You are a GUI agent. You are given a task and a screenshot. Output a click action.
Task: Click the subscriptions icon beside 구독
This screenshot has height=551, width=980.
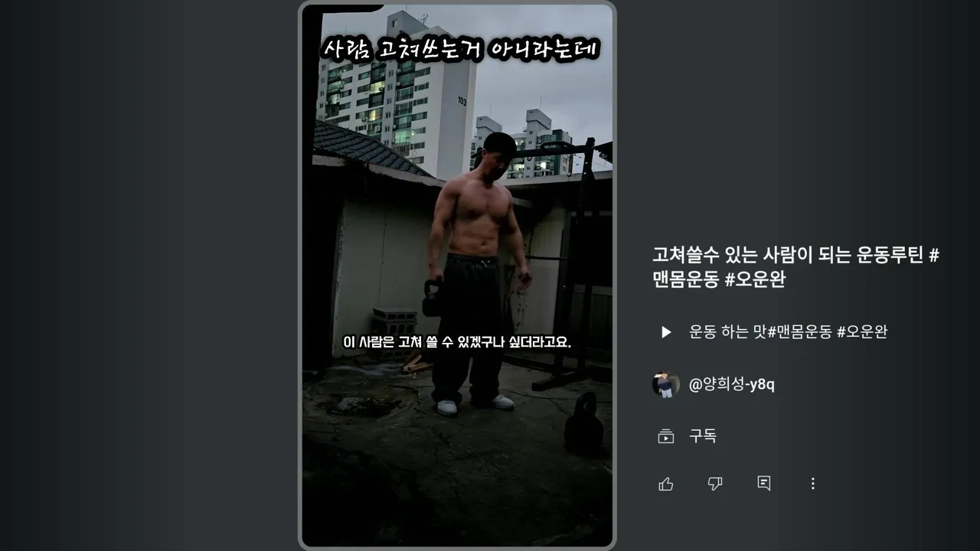point(666,436)
